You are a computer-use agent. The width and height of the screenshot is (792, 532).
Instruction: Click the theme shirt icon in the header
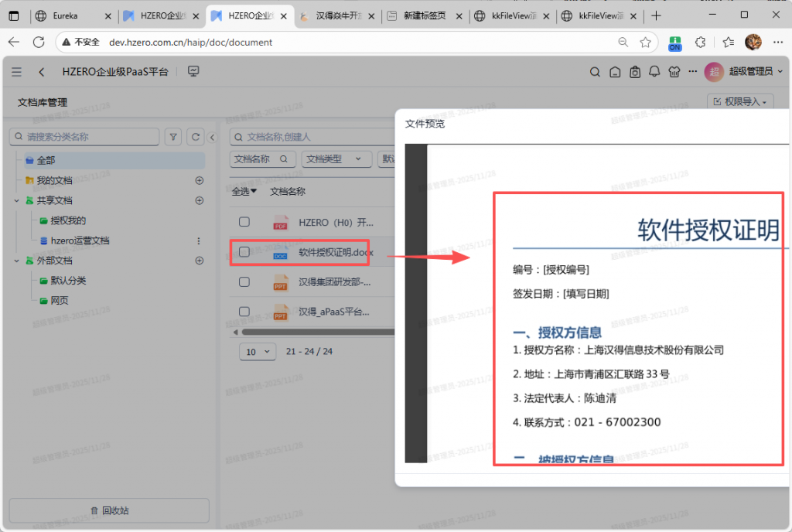tap(674, 72)
